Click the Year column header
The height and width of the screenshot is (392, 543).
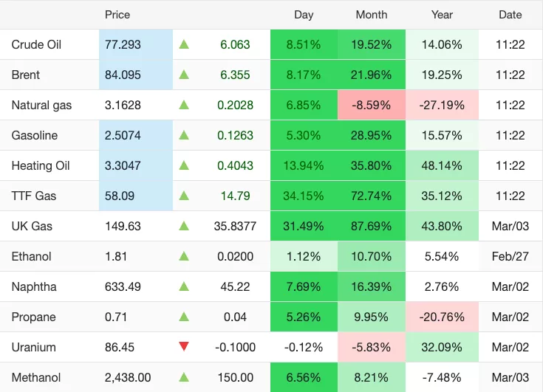pos(442,15)
